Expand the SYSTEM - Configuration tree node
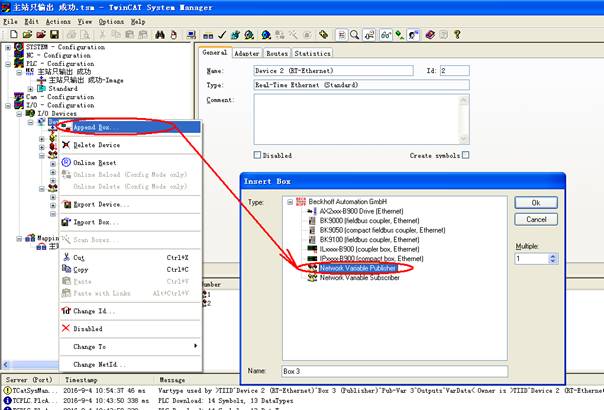Image resolution: width=604 pixels, height=410 pixels. tap(8, 47)
